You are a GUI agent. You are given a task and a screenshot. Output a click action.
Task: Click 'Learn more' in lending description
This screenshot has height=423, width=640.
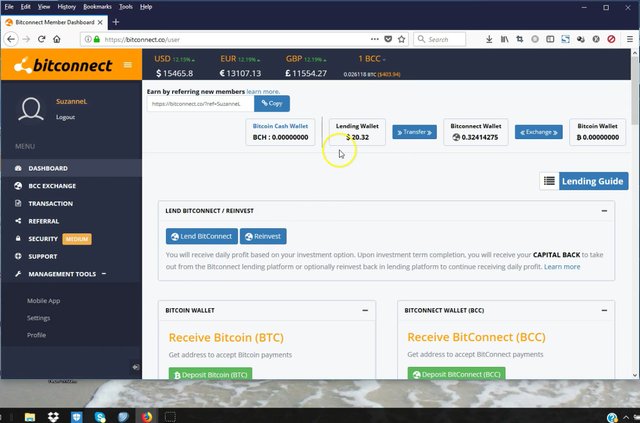[562, 267]
